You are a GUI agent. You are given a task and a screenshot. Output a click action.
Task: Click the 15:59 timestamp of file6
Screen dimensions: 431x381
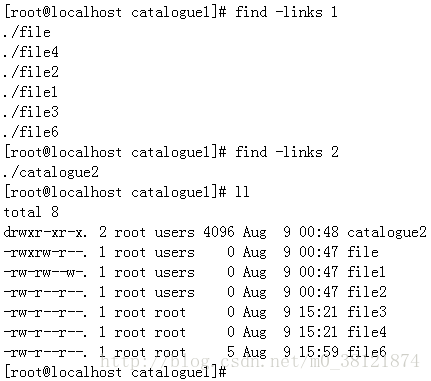[318, 352]
